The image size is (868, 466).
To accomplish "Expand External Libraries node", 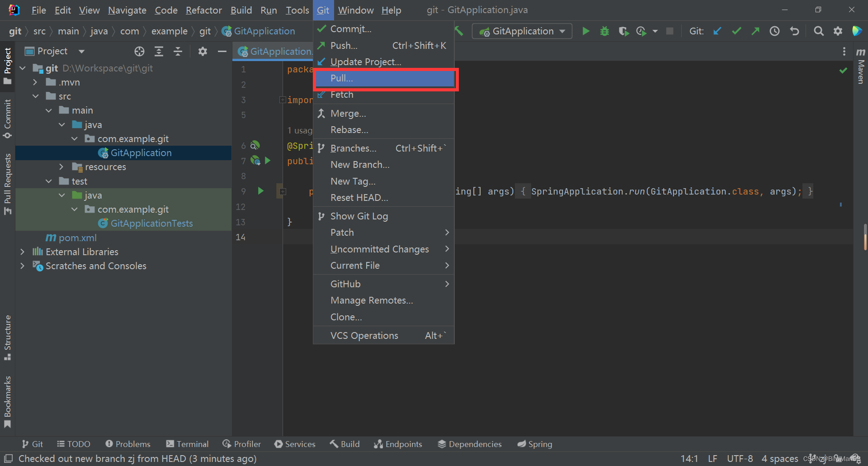I will click(22, 252).
